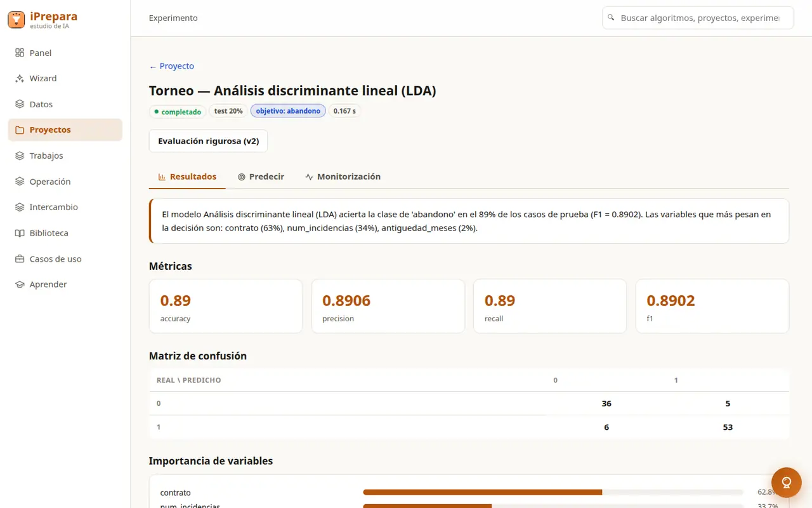Click the Wizard sparkle icon

20,79
